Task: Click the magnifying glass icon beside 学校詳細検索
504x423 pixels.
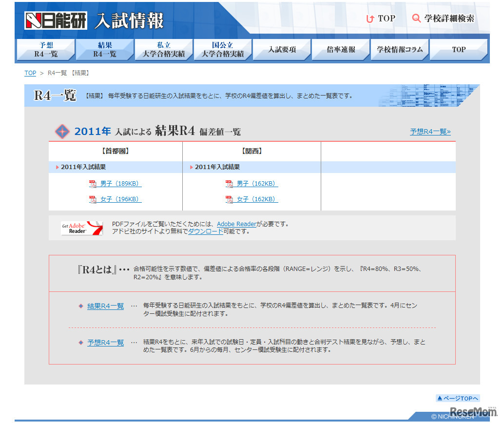Action: tap(416, 18)
